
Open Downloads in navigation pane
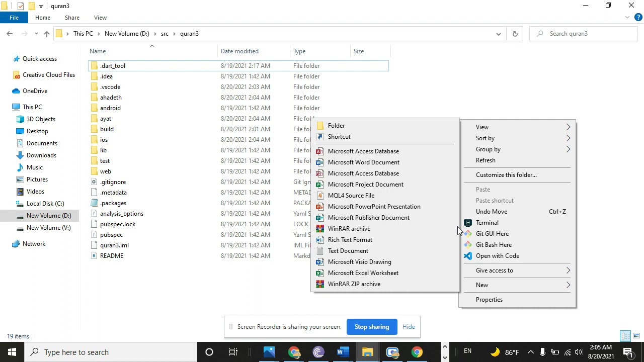tap(41, 155)
